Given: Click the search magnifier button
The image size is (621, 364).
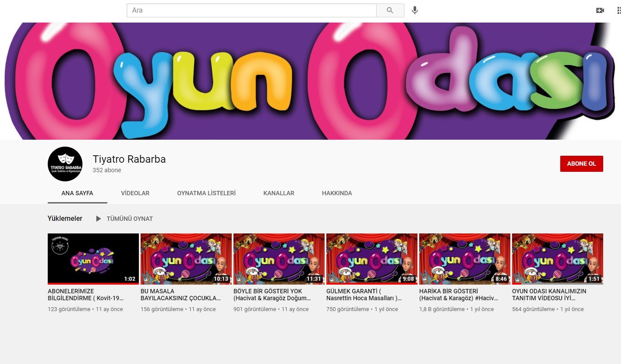Looking at the screenshot, I should point(390,10).
